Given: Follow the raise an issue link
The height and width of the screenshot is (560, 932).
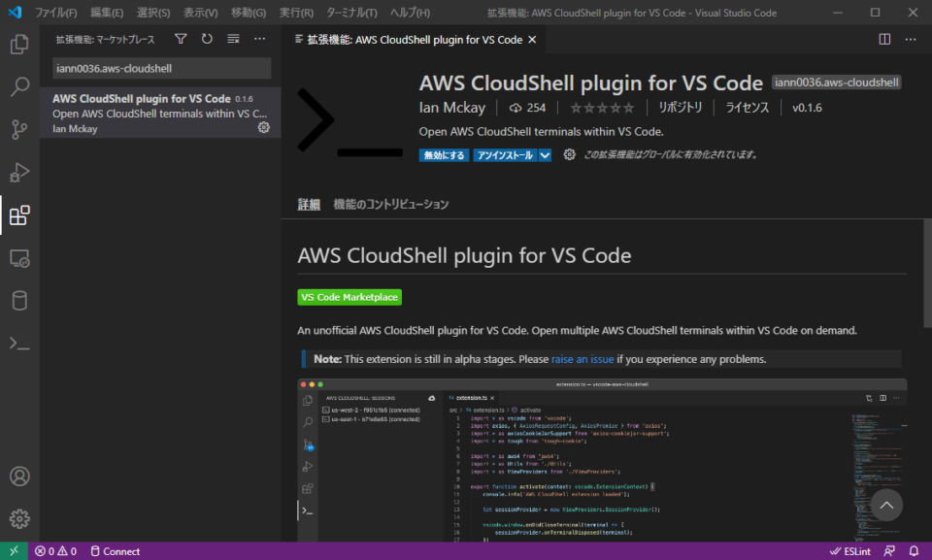Looking at the screenshot, I should [582, 358].
